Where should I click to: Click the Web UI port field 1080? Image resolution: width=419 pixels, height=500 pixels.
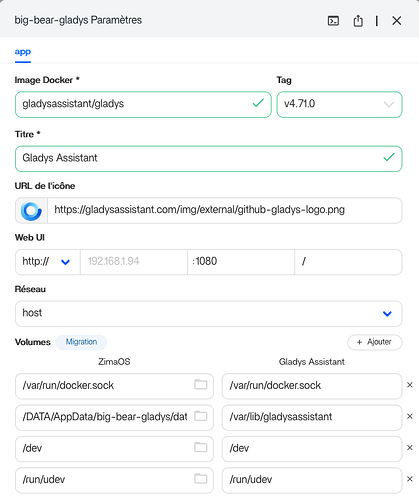[x=241, y=262]
